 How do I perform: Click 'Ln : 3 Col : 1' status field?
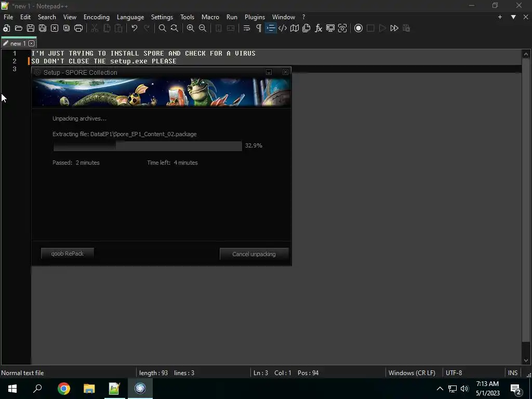coord(272,373)
